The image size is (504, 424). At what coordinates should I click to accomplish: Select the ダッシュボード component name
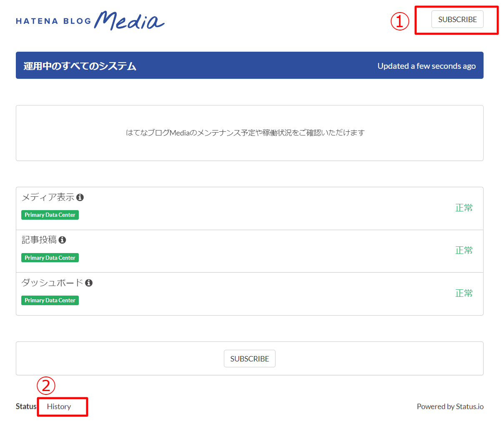point(52,283)
